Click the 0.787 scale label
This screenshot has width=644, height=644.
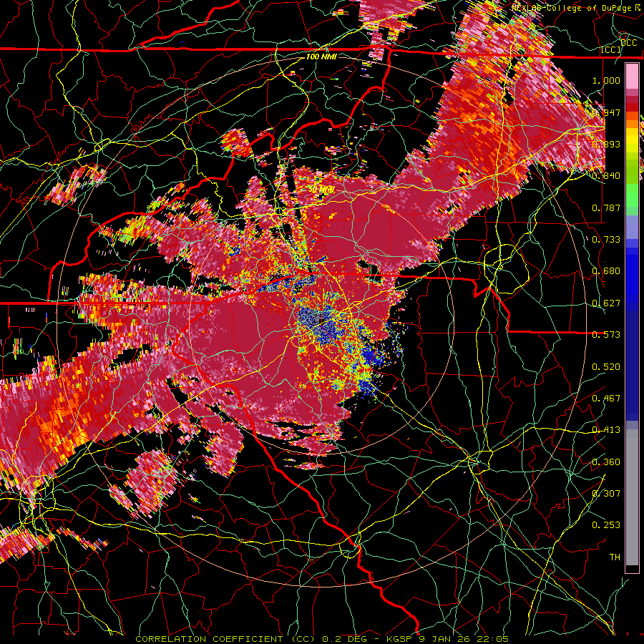[x=606, y=208]
